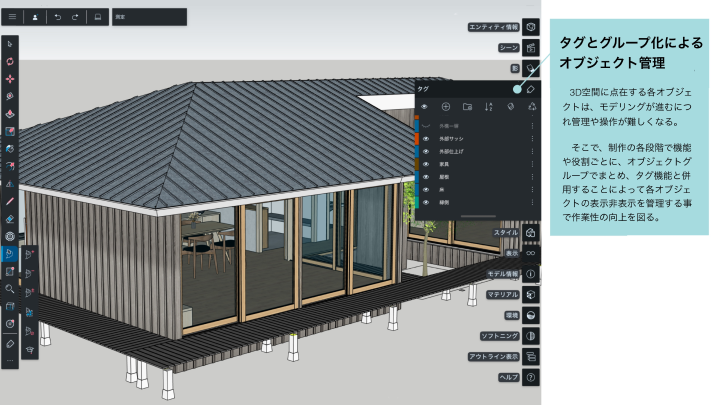Click the tag icon in タグ panel header
Image resolution: width=720 pixels, height=405 pixels.
[531, 89]
